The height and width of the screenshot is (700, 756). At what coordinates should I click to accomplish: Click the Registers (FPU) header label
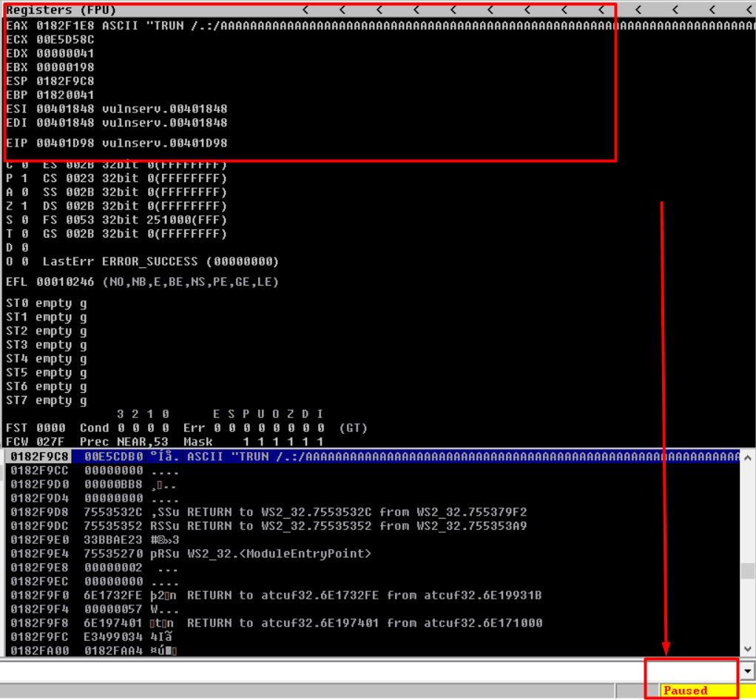tap(61, 10)
